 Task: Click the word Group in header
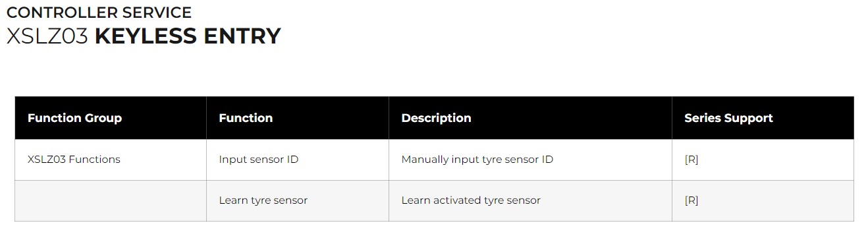click(x=104, y=118)
